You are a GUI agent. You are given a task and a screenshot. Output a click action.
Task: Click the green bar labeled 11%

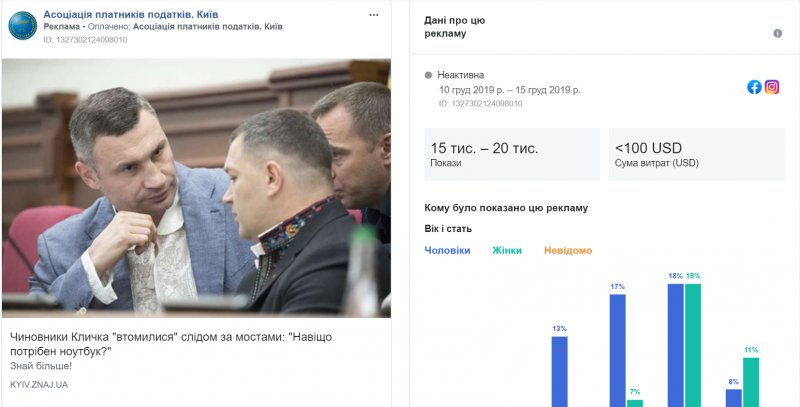click(x=751, y=381)
